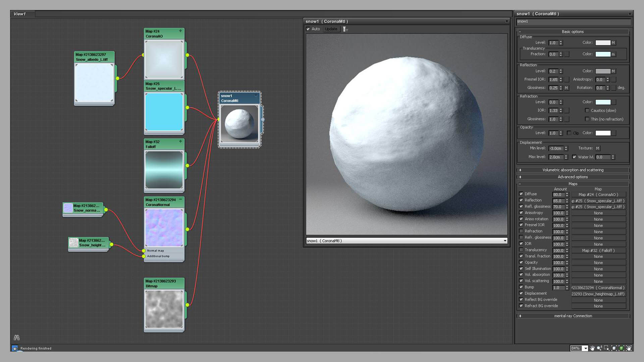This screenshot has height=362, width=644.
Task: Collapse the Map #2138623294 CoronaNormal node via minus
Action: (180, 199)
